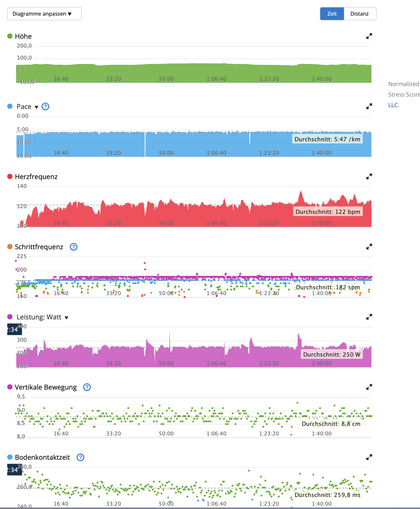The image size is (420, 509).
Task: Open the help icon next to Bodenkontaktzeit
Action: [80, 457]
